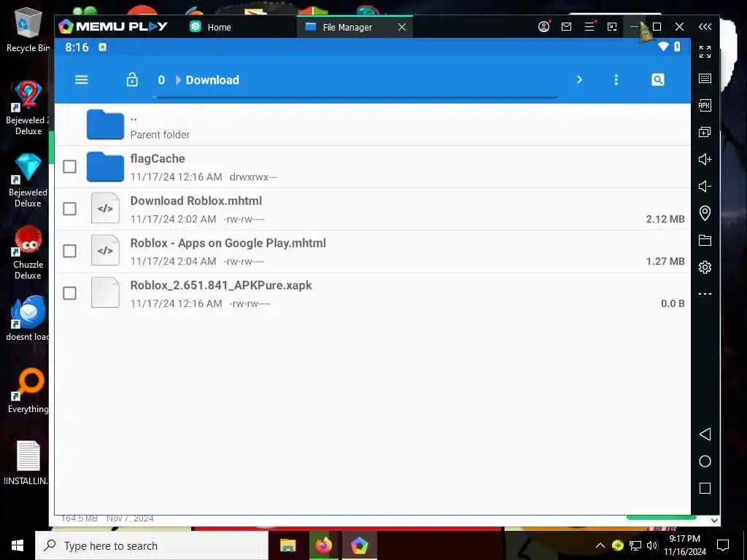Open the Windows notification center
This screenshot has width=747, height=560.
coord(723,545)
